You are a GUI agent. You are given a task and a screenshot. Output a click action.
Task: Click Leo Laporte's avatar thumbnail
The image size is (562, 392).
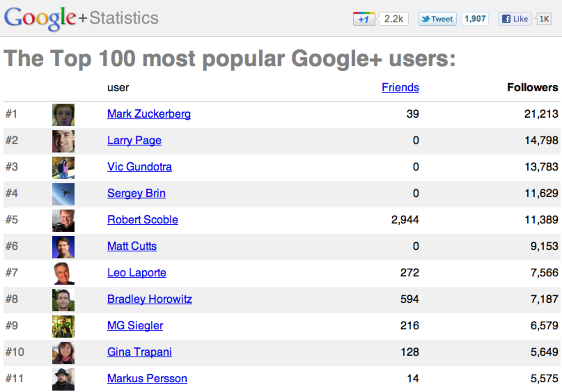[x=63, y=273]
